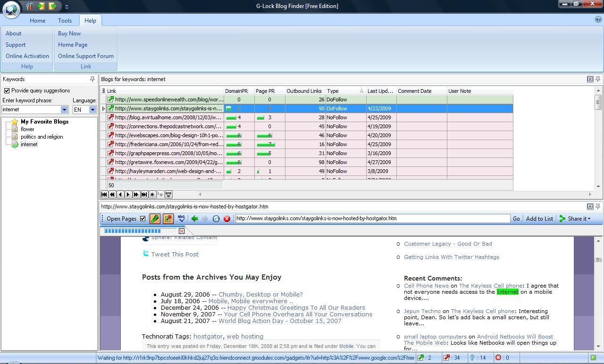The image size is (604, 364).
Task: Go to first record in grid navigator
Action: 104,194
